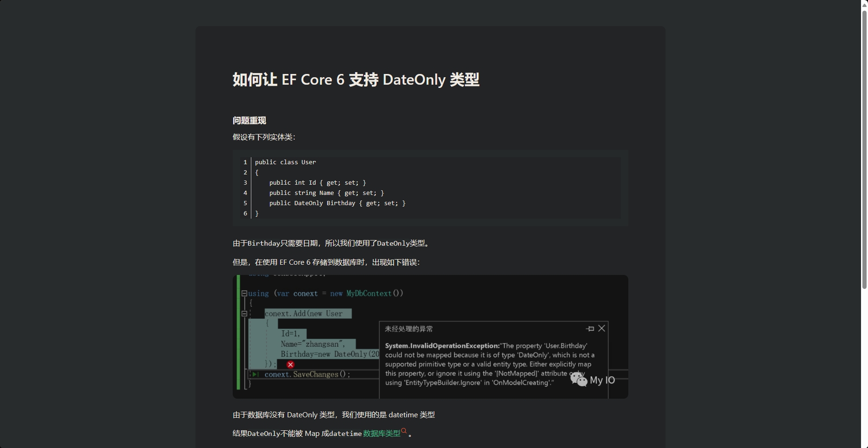
Task: Click the System.InvalidOperationException text
Action: click(442, 346)
